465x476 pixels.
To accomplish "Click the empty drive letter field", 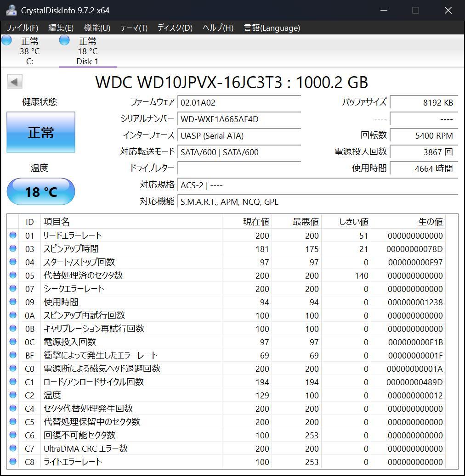I will pos(239,168).
